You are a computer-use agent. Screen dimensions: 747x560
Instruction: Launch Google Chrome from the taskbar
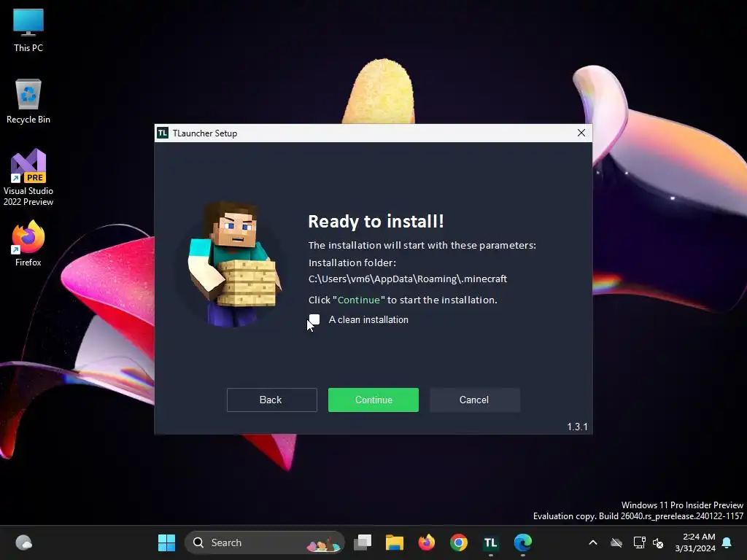click(x=459, y=542)
